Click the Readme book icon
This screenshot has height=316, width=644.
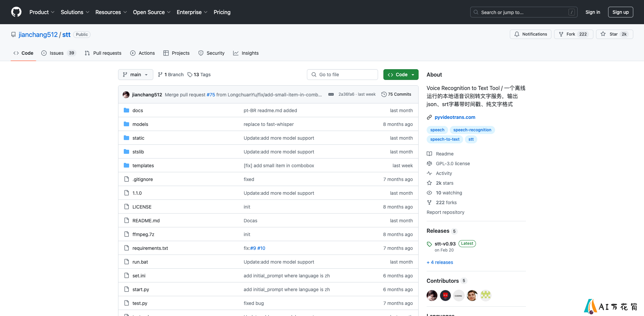429,154
